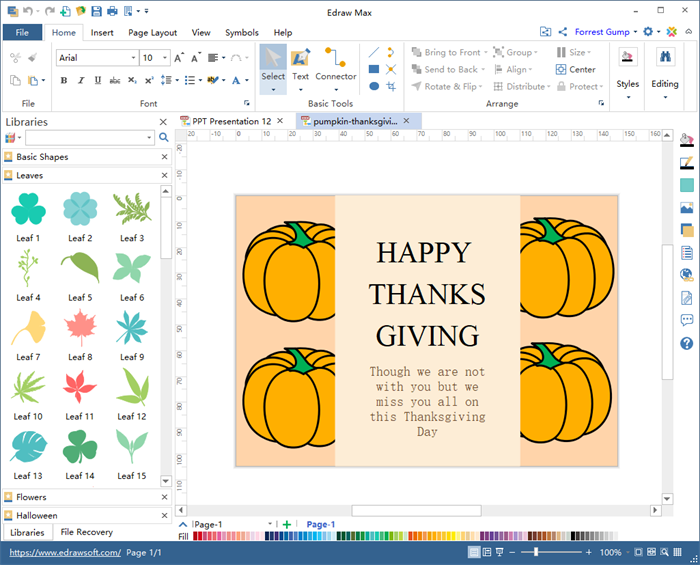
Task: Expand the Flowers library section
Action: pyautogui.click(x=30, y=497)
